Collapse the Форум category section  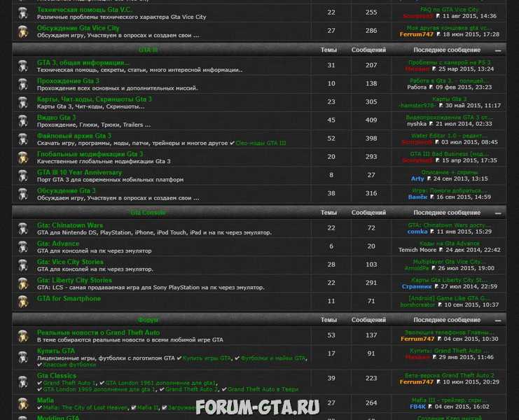[x=498, y=321]
